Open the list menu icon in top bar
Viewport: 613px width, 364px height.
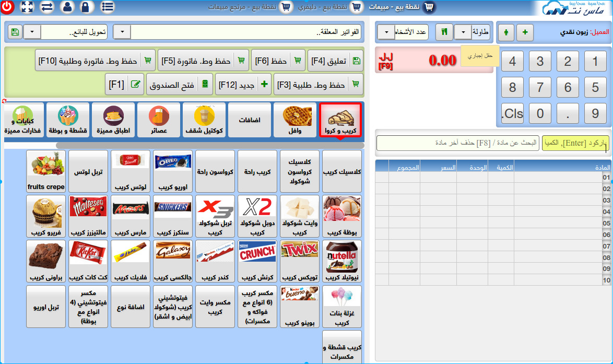[107, 7]
